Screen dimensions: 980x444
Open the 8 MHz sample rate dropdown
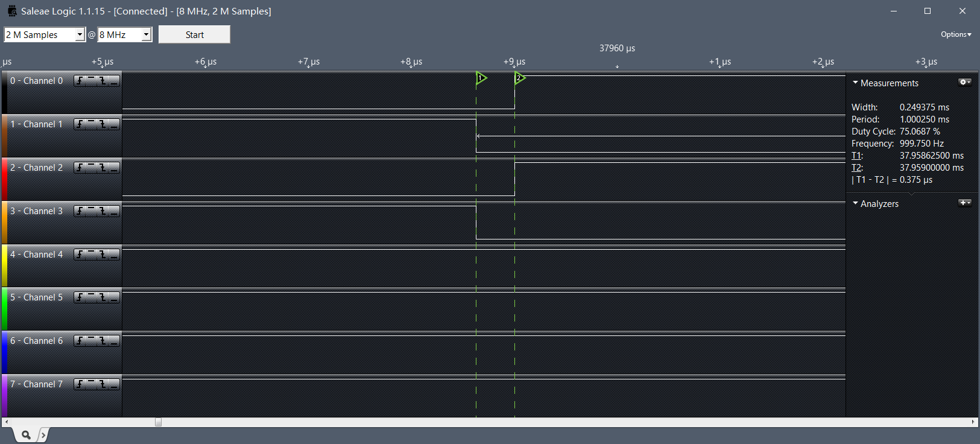146,35
